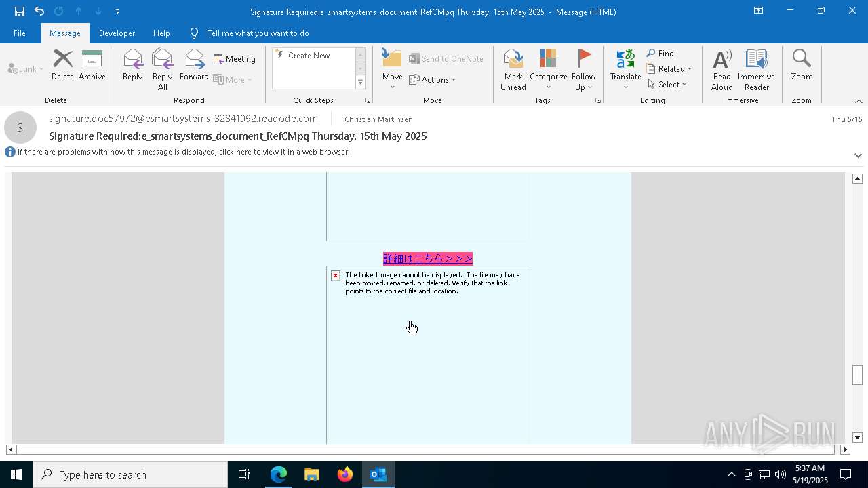Expand the message header chevron
This screenshot has width=868, height=488.
pos(858,155)
